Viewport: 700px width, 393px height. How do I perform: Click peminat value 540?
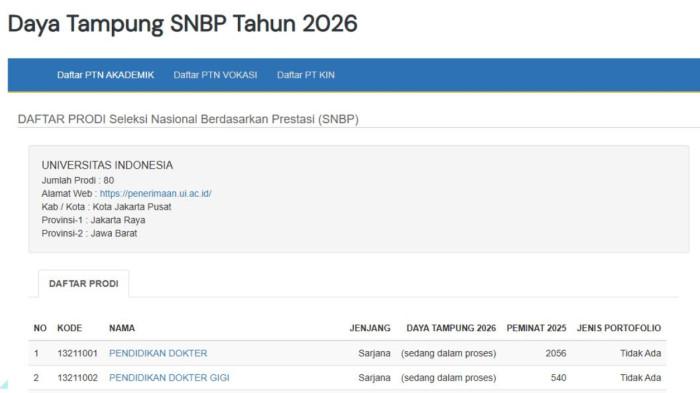[558, 378]
